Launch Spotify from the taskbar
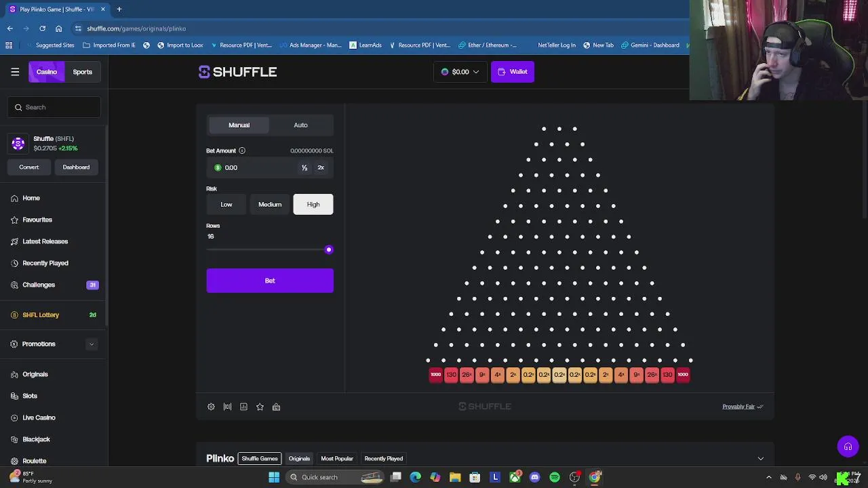 (x=555, y=477)
